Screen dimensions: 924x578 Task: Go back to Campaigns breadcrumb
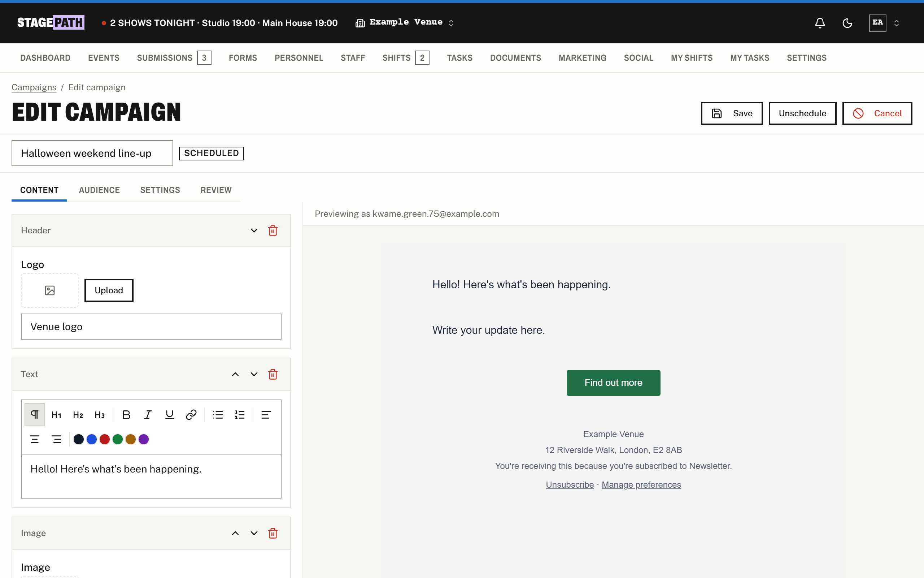pos(34,87)
